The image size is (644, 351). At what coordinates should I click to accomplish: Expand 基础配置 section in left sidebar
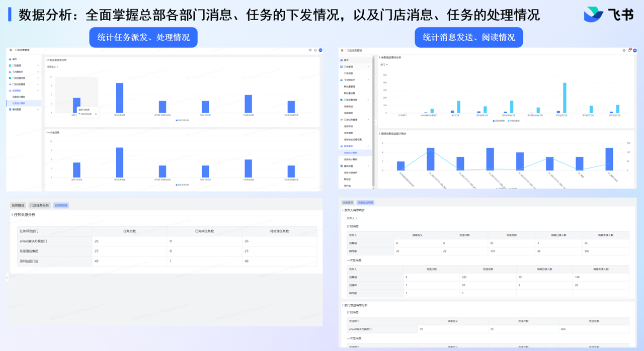pyautogui.click(x=38, y=109)
